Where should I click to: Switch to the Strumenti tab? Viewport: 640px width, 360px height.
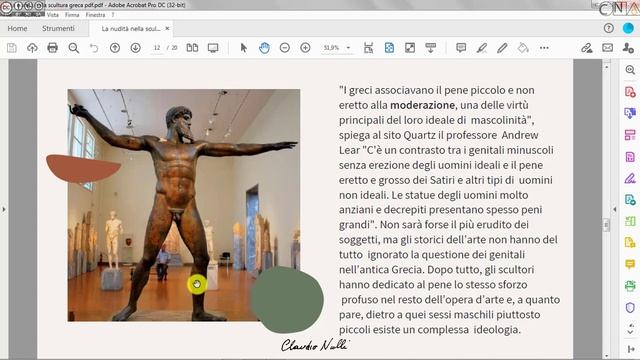click(58, 29)
